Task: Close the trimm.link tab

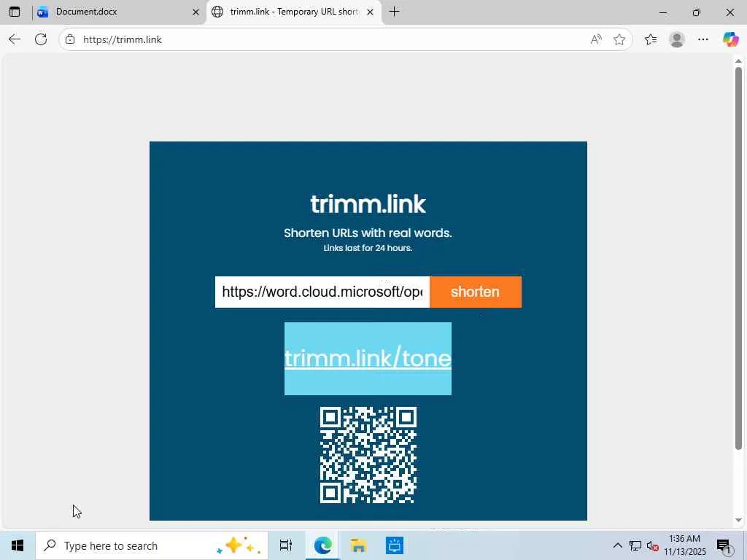Action: (370, 12)
